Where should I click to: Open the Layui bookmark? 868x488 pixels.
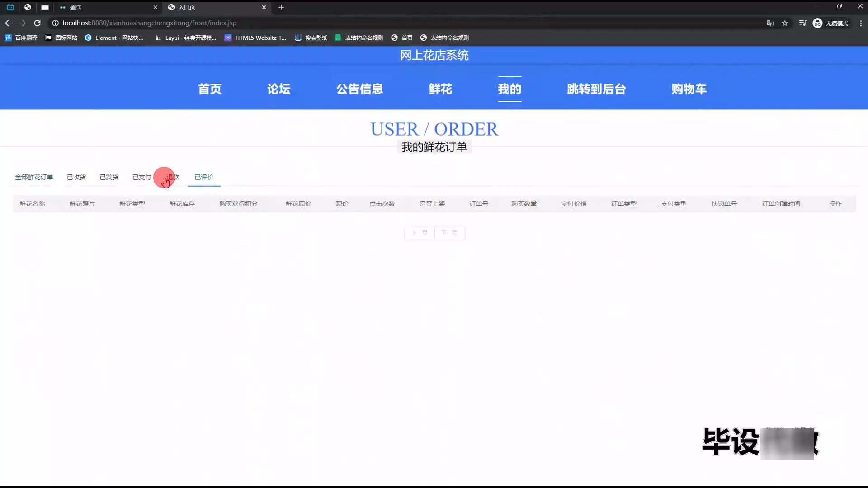point(185,38)
